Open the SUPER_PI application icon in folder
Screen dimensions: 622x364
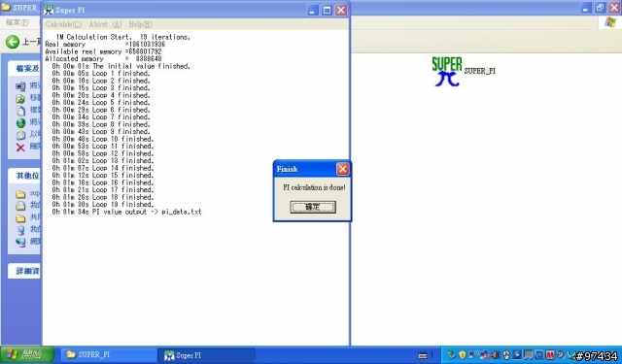pos(447,71)
